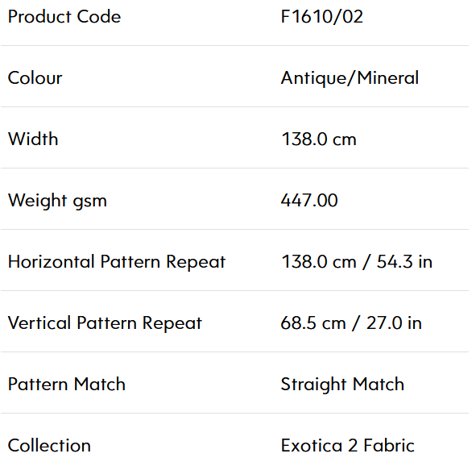476x466 pixels.
Task: Click the word Repeat in Horizontal row
Action: click(x=196, y=263)
